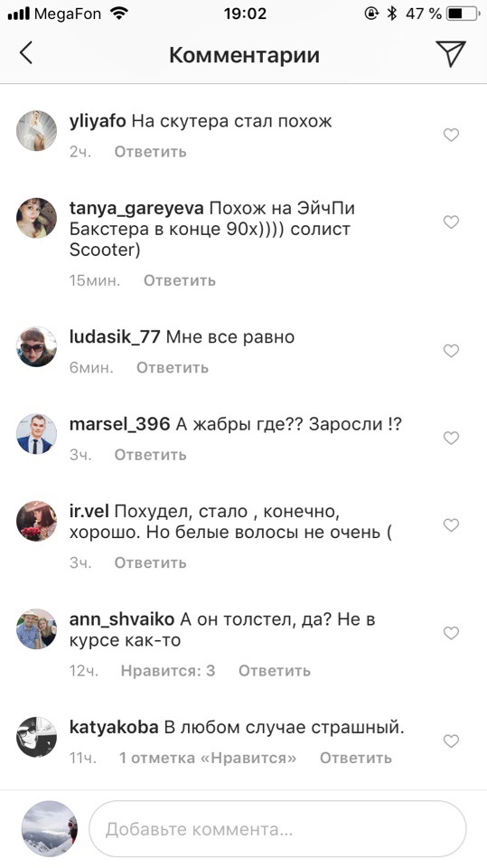This screenshot has width=487, height=868.
Task: Open '1 отметка «Нравится»' under katyakoba
Action: [208, 758]
